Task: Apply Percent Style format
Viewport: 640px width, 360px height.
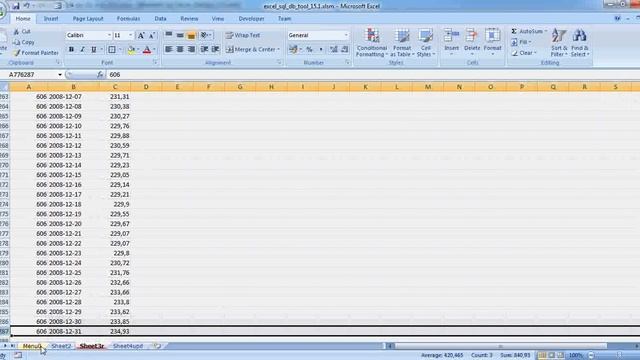Action: pyautogui.click(x=309, y=49)
